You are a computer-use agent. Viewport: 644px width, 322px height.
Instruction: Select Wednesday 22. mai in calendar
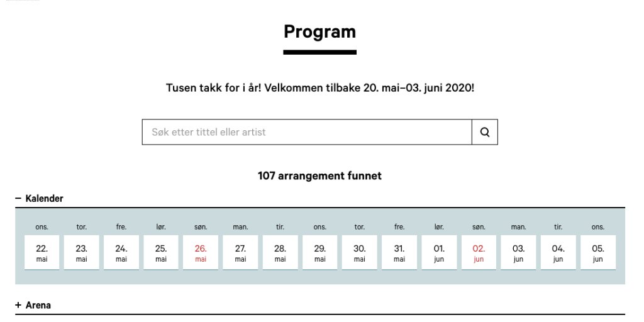pos(42,252)
